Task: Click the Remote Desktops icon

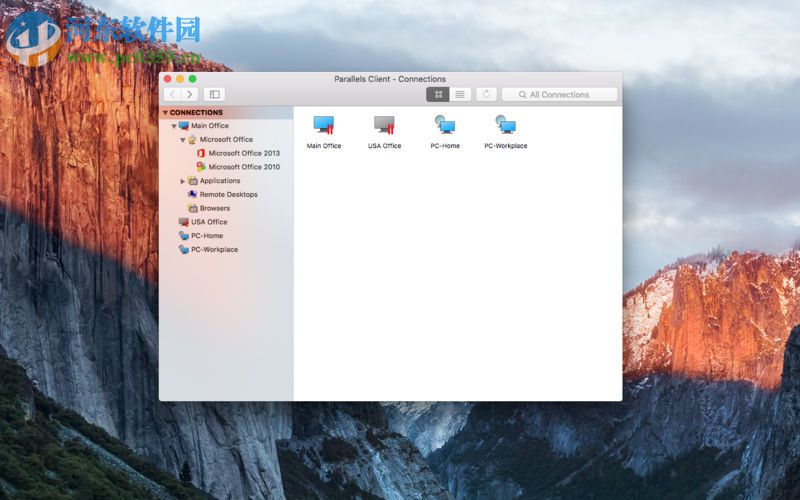Action: pyautogui.click(x=192, y=194)
